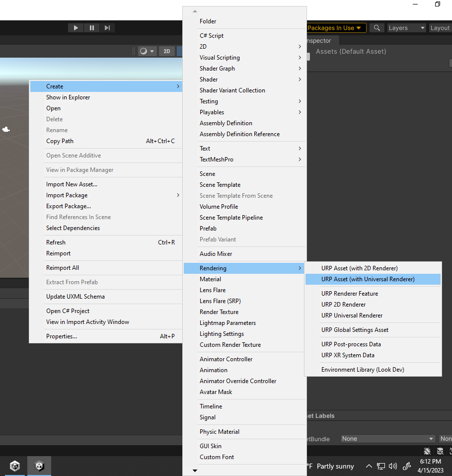Expand the 2D submenu

pyautogui.click(x=245, y=46)
